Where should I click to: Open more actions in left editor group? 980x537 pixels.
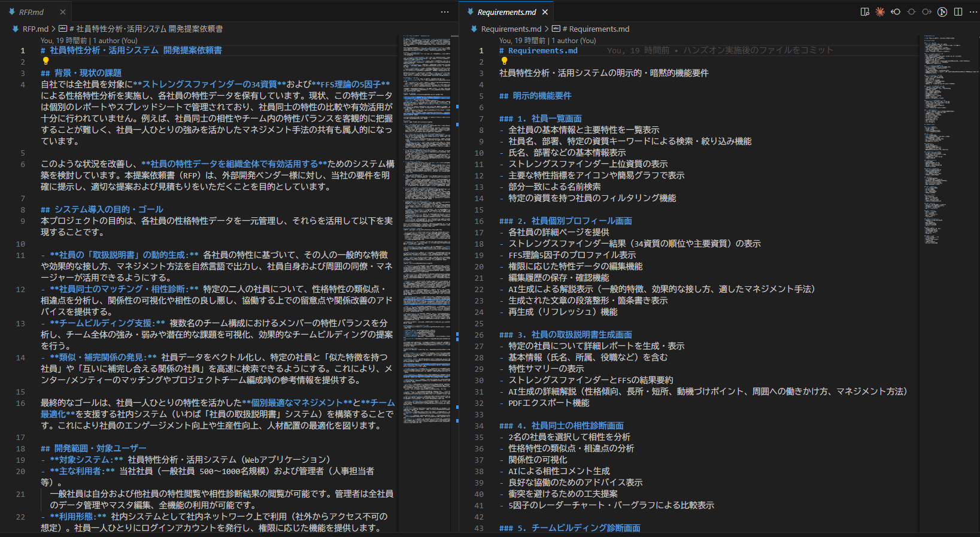(444, 12)
